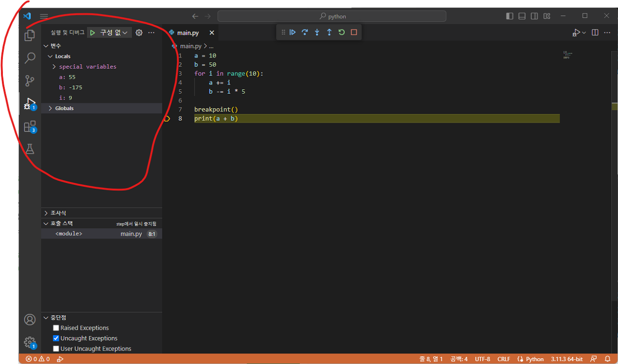Open the Accounts icon in activity bar

tap(30, 320)
